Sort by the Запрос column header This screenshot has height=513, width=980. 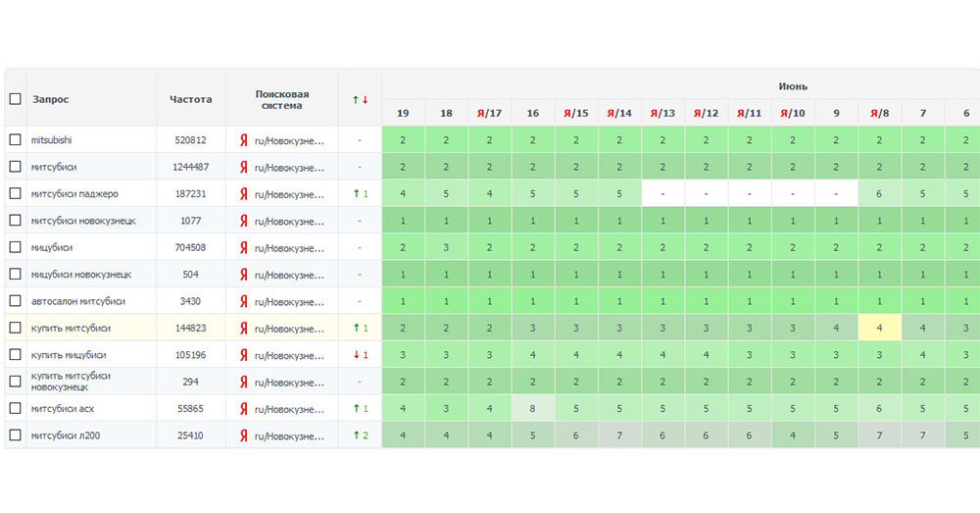tap(51, 99)
